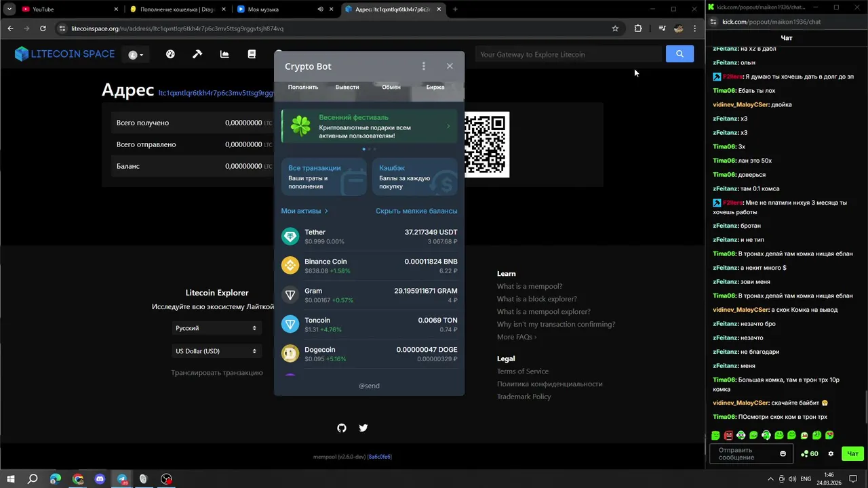This screenshot has height=488, width=868.
Task: Bookmark the page with the star icon
Action: click(615, 28)
